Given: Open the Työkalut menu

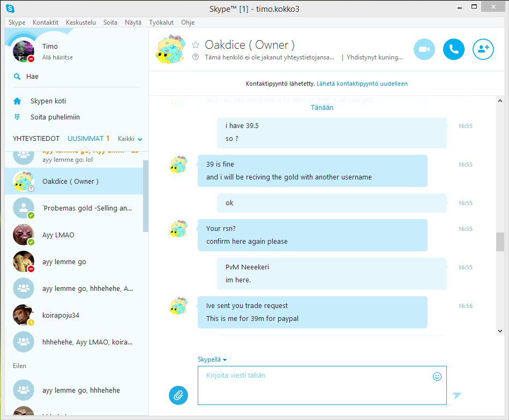Looking at the screenshot, I should point(161,22).
